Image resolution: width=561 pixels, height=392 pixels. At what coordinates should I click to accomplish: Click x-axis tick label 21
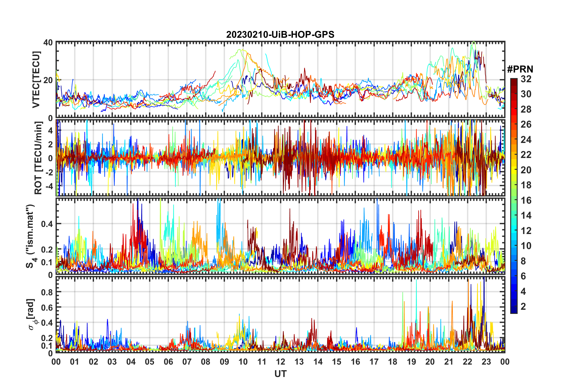[x=449, y=362]
